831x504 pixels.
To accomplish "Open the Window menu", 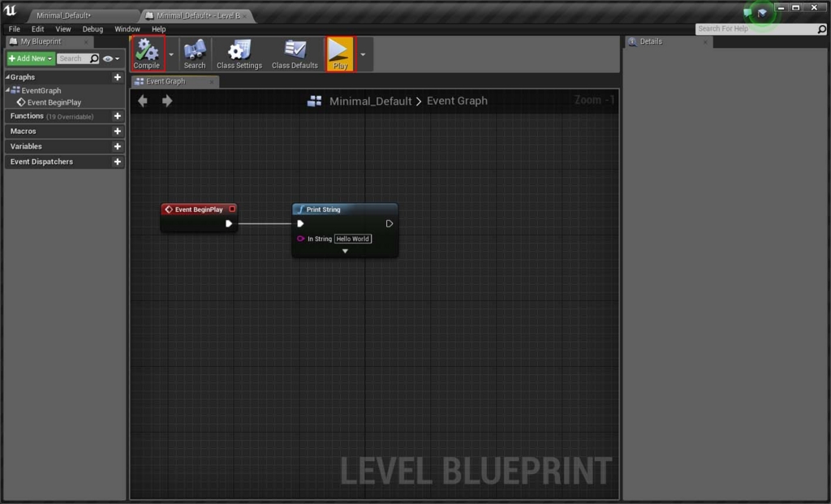I will [x=127, y=29].
